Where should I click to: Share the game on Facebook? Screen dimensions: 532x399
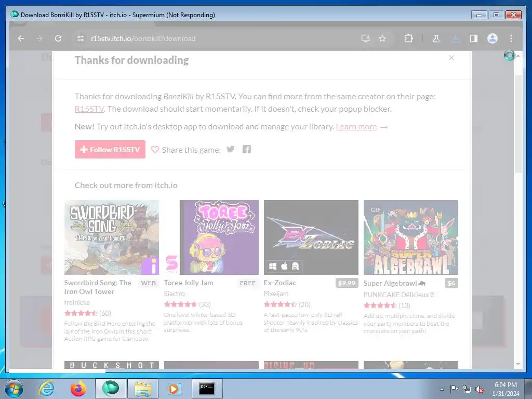tap(247, 149)
